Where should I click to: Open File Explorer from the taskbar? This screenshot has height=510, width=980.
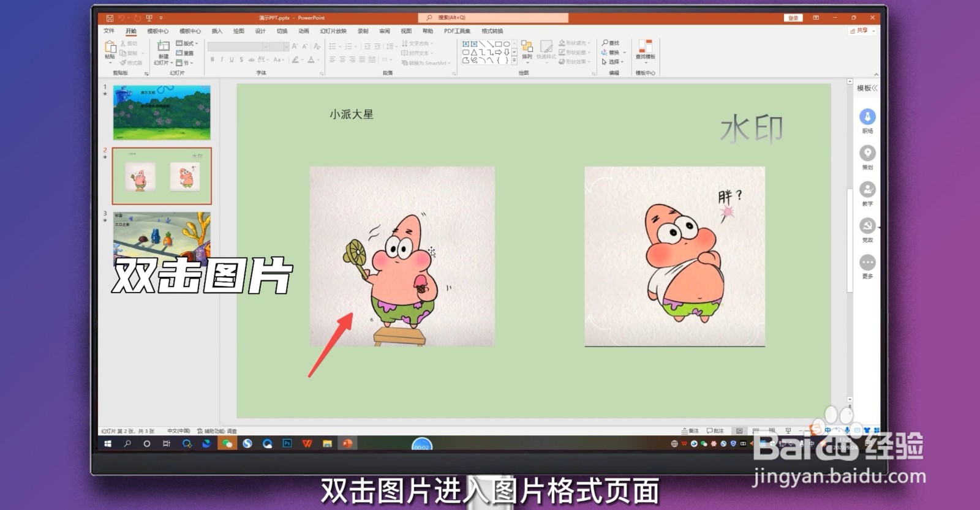[327, 443]
